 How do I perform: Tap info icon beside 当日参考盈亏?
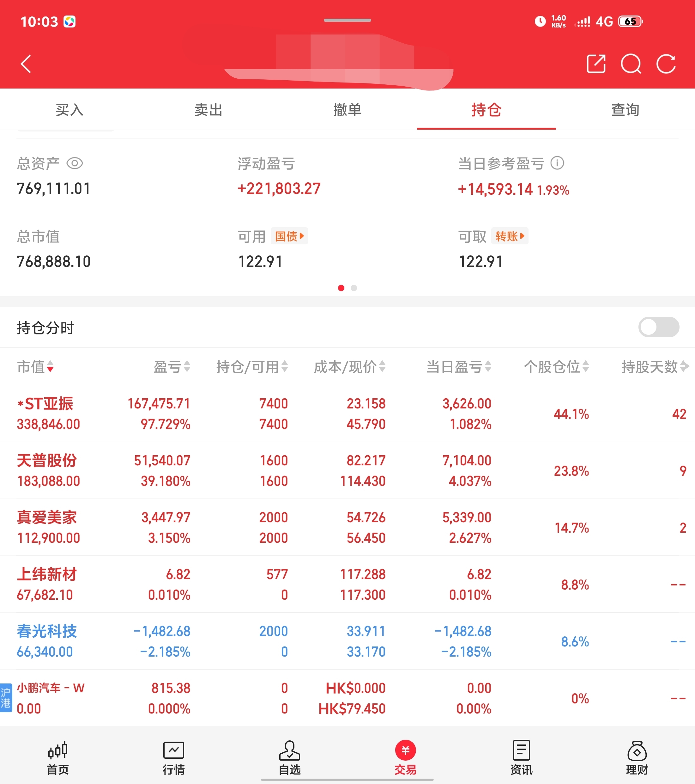(x=557, y=163)
